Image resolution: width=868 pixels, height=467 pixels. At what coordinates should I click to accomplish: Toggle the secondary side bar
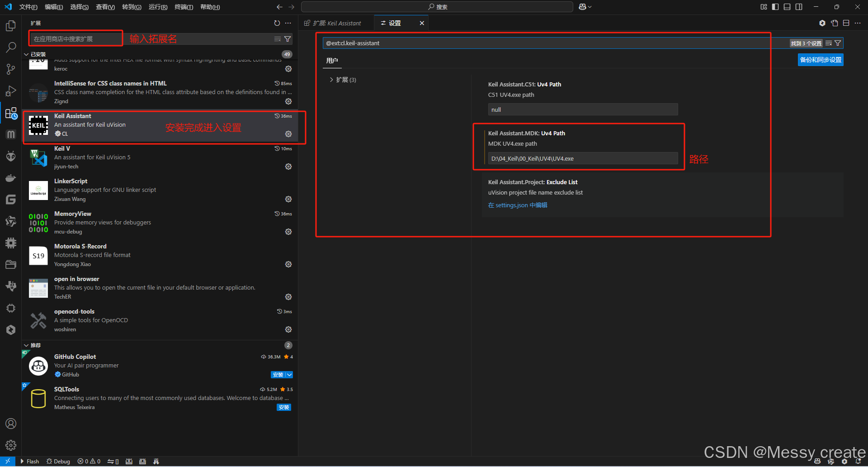click(799, 7)
